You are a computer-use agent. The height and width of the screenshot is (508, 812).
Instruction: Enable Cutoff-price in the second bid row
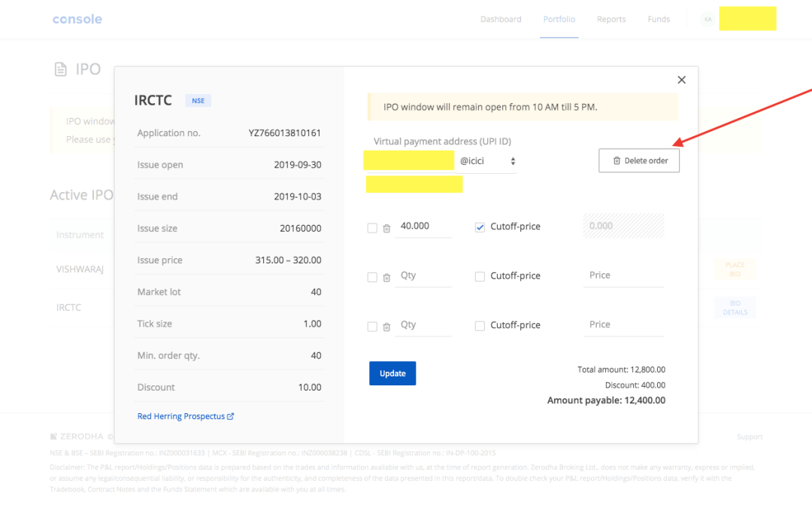(480, 276)
